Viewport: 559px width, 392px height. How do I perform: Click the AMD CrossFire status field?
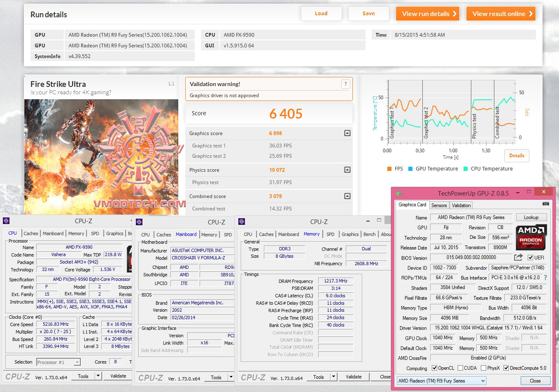(488, 358)
